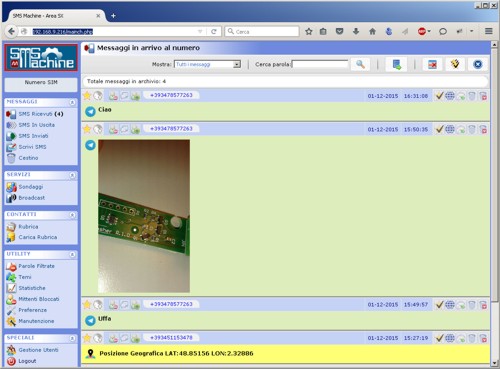Toggle the star on the Ciao message
This screenshot has height=369, width=500.
point(87,96)
